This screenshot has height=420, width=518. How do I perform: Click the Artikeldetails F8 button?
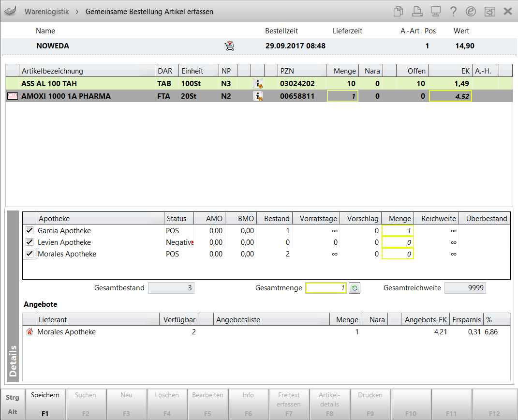coord(330,404)
